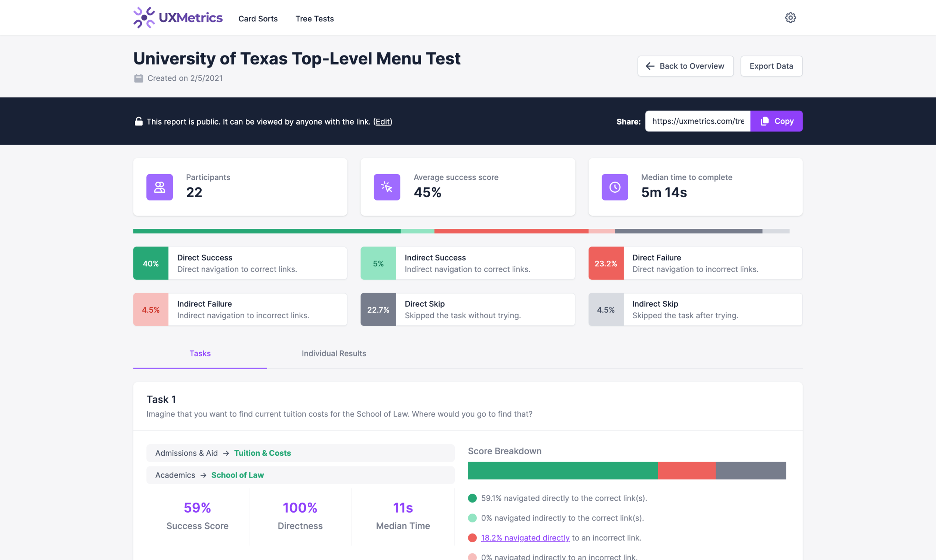Select the share URL input field
936x560 pixels.
point(698,121)
